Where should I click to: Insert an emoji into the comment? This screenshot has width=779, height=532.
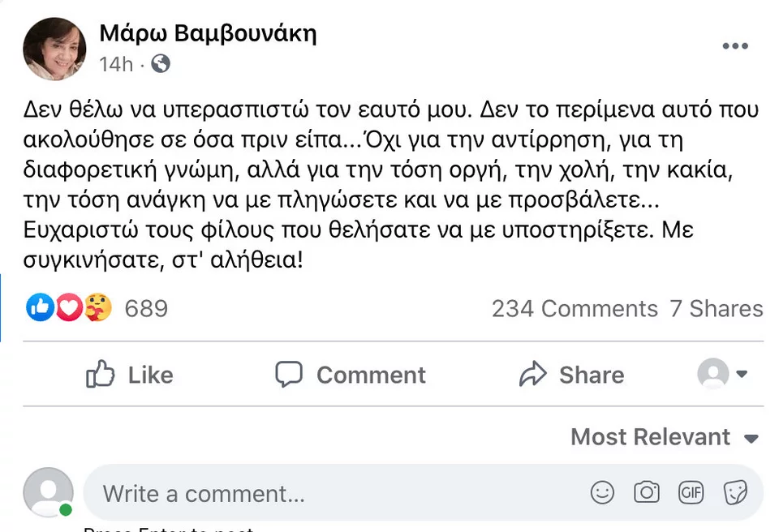point(601,492)
